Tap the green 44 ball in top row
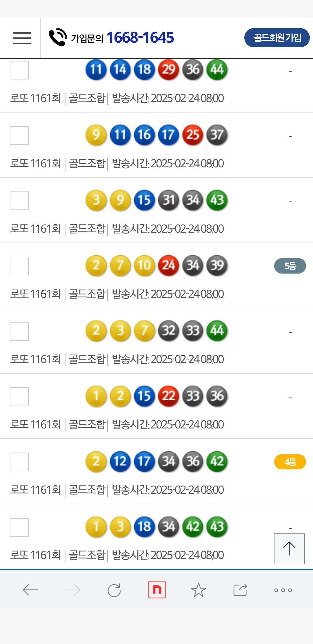The height and width of the screenshot is (644, 313). [x=217, y=70]
